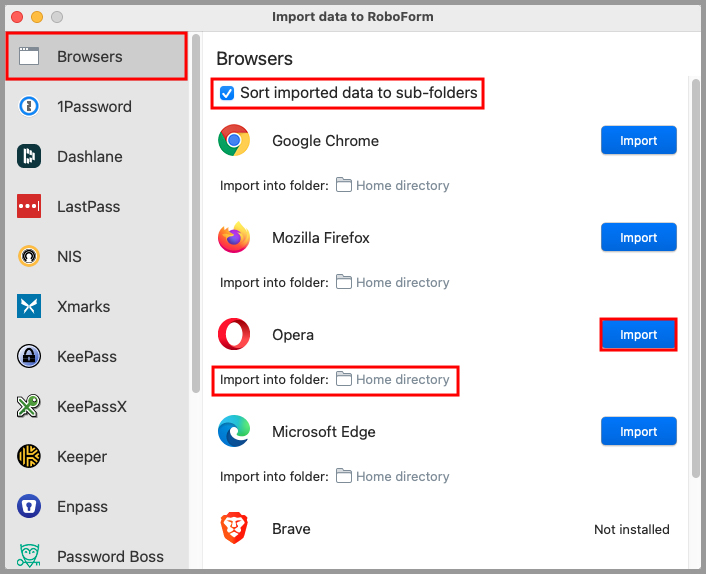Click the Brave lion logo
Viewport: 706px width, 574px height.
tap(234, 528)
